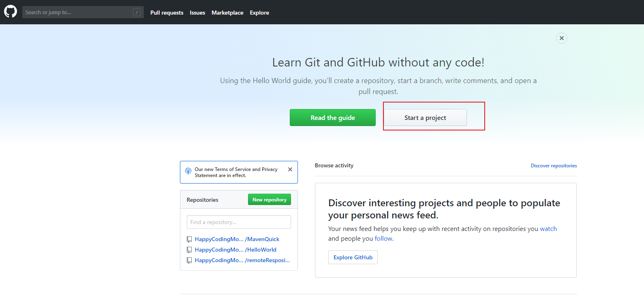Click Discover interesting projects heading

point(444,209)
